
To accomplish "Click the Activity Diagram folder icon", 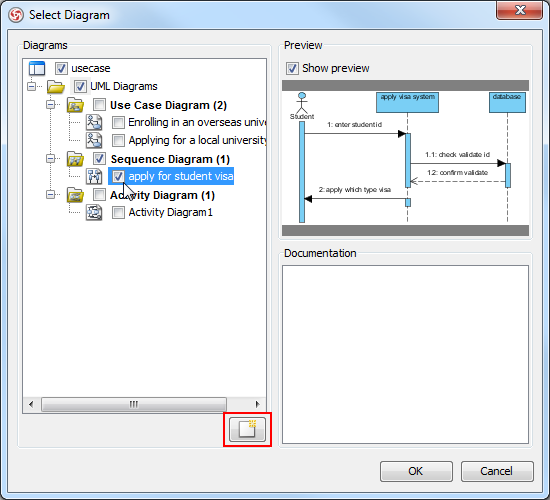I will coord(75,195).
